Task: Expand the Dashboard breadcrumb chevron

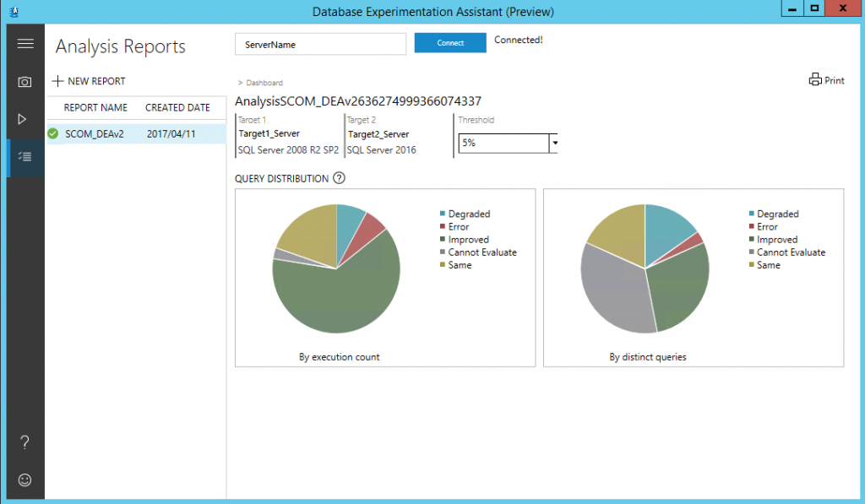Action: 238,83
